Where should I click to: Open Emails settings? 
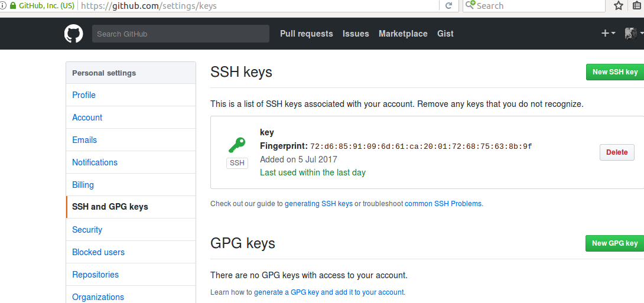(131, 140)
